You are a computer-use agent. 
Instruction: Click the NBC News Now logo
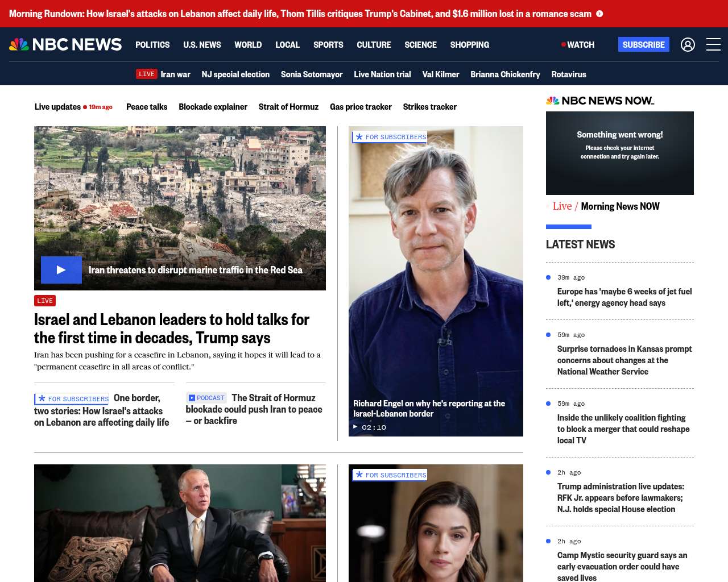pos(600,101)
